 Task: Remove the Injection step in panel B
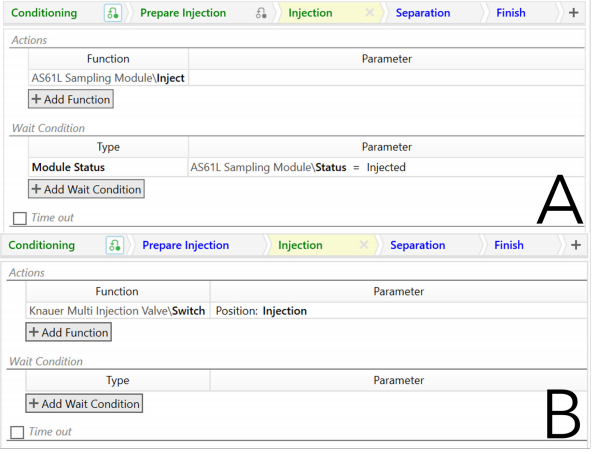(364, 245)
